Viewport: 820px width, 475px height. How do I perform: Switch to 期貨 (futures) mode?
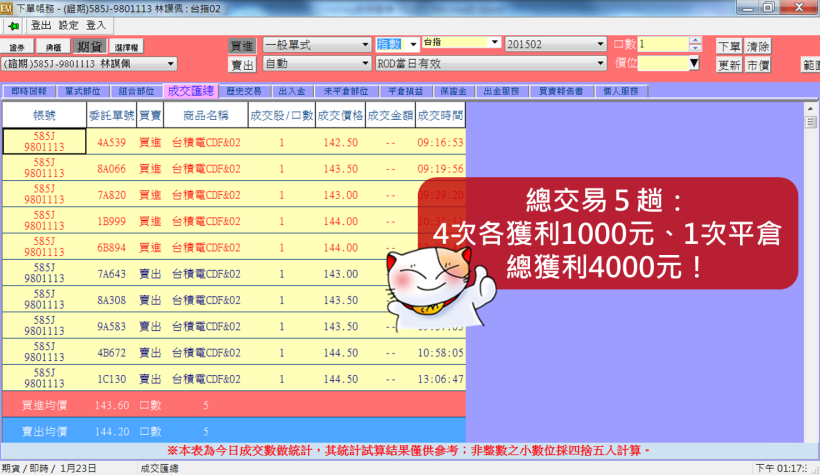(89, 46)
